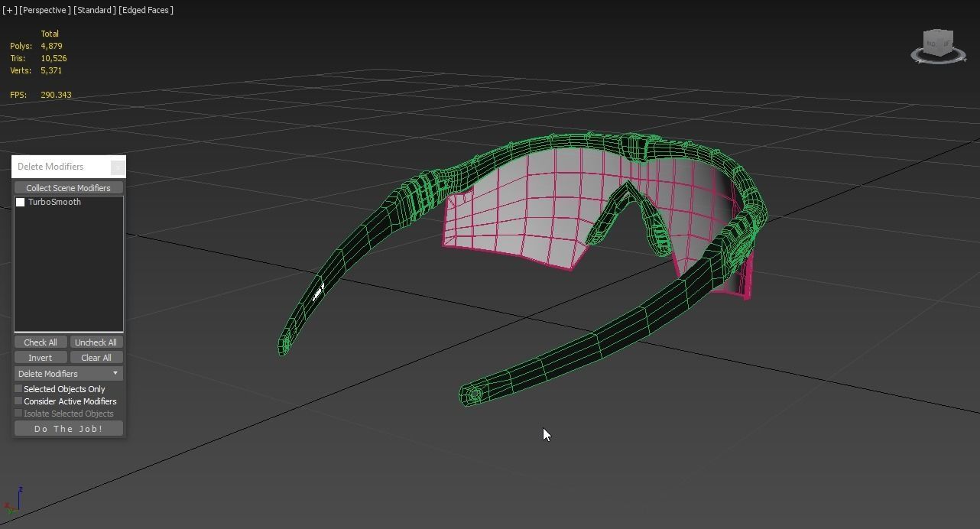980x529 pixels.
Task: Click the Clear All button
Action: pos(96,358)
